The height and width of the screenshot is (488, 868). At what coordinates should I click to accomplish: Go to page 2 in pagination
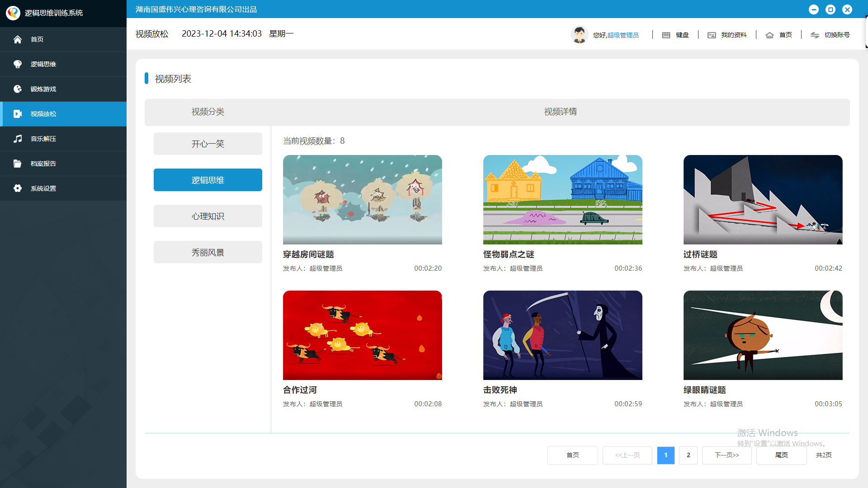(x=689, y=455)
